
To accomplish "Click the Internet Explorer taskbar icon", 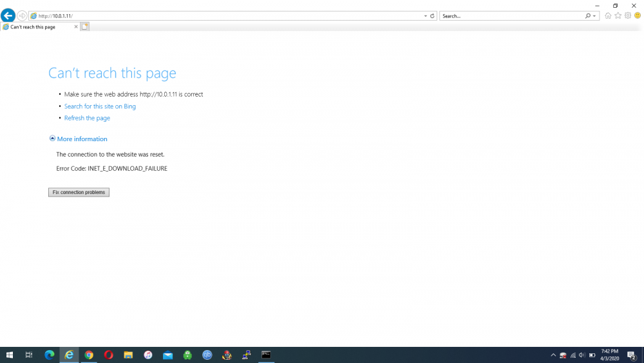I will [69, 355].
